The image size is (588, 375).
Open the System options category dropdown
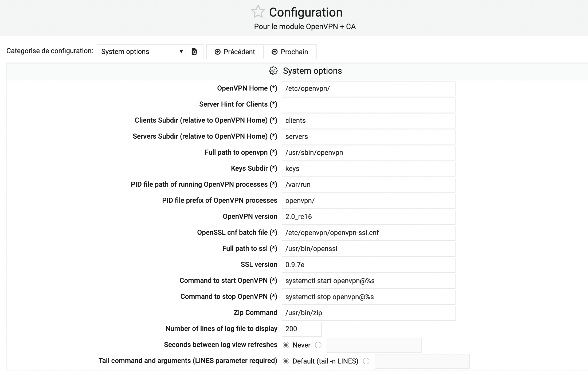tap(141, 52)
